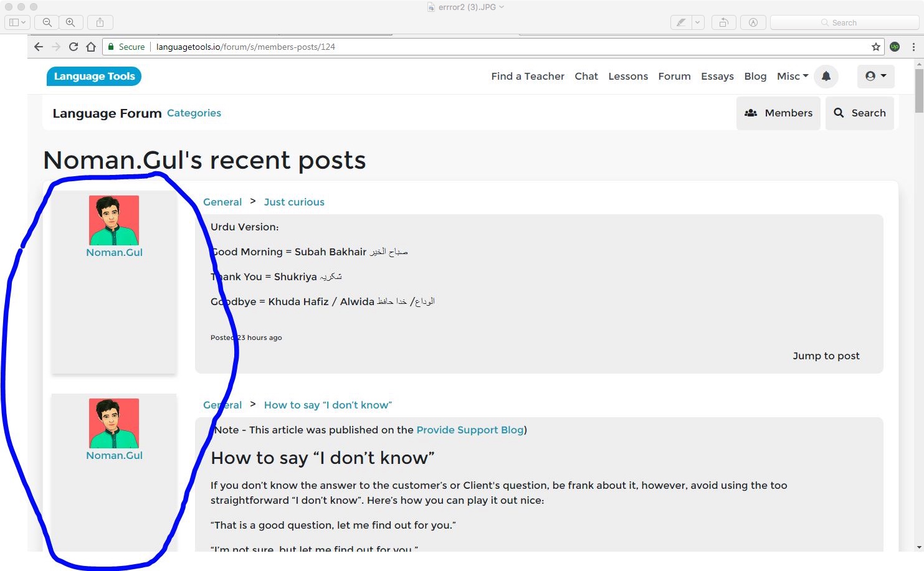This screenshot has width=924, height=571.
Task: Click the zoom in magnifier in Preview toolbar
Action: [70, 22]
